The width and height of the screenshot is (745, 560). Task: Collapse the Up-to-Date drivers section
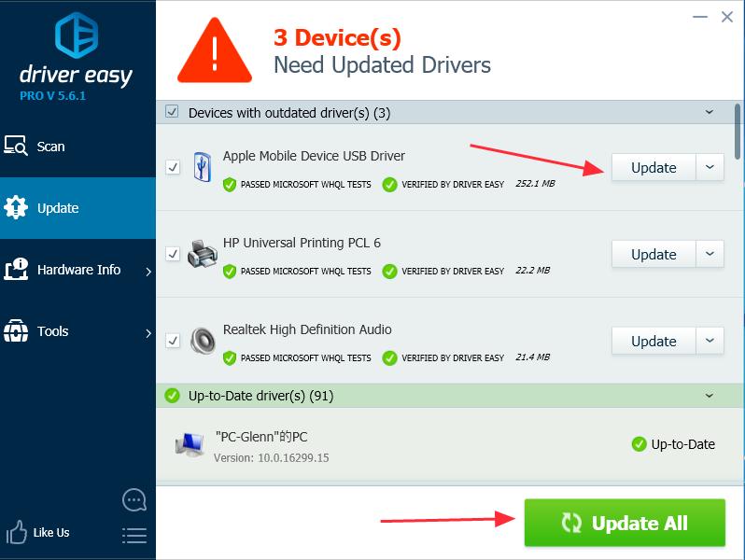click(710, 396)
